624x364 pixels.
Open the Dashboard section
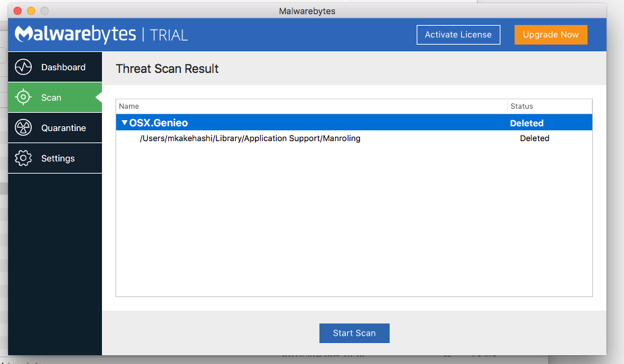coord(55,67)
